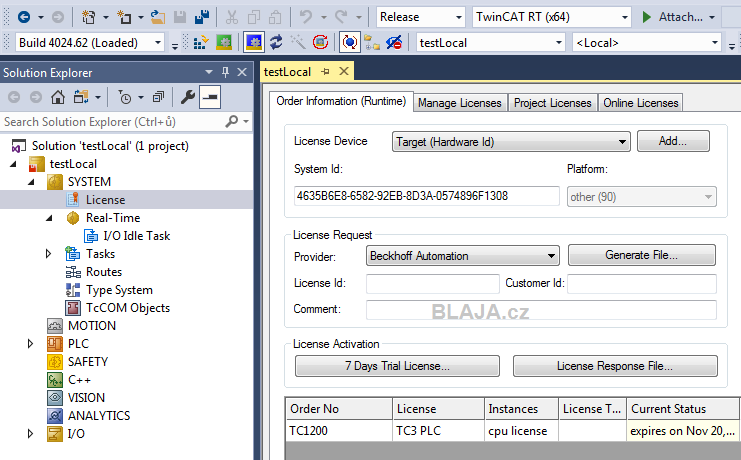Screen dimensions: 741x460
Task: Click the New Project icon
Action: click(88, 17)
